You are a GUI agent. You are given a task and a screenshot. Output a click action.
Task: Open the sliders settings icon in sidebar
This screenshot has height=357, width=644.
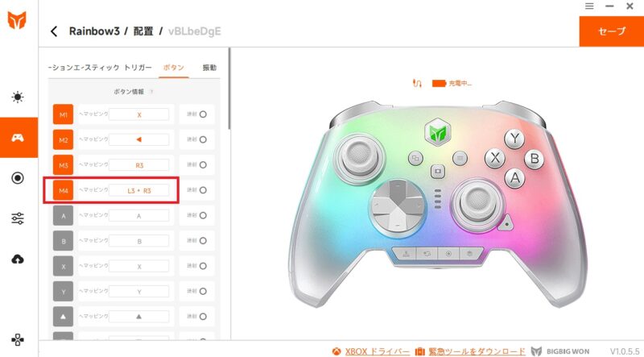coord(18,218)
